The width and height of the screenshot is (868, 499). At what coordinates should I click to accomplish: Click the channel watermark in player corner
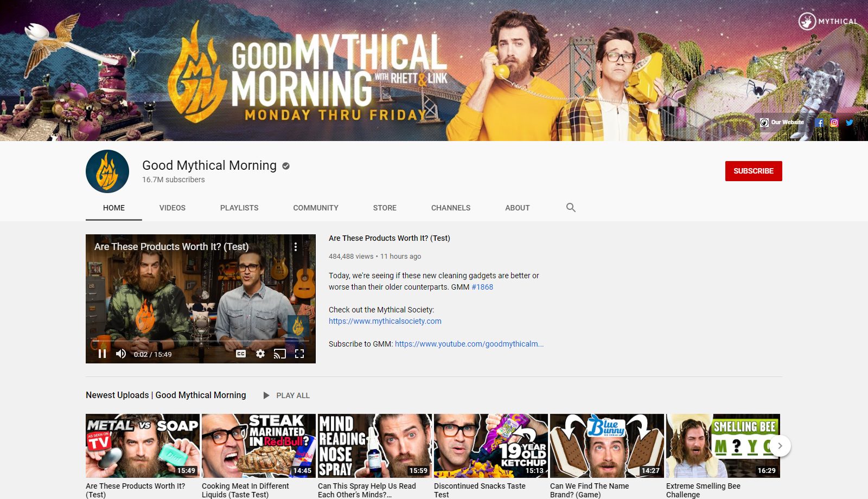click(298, 327)
